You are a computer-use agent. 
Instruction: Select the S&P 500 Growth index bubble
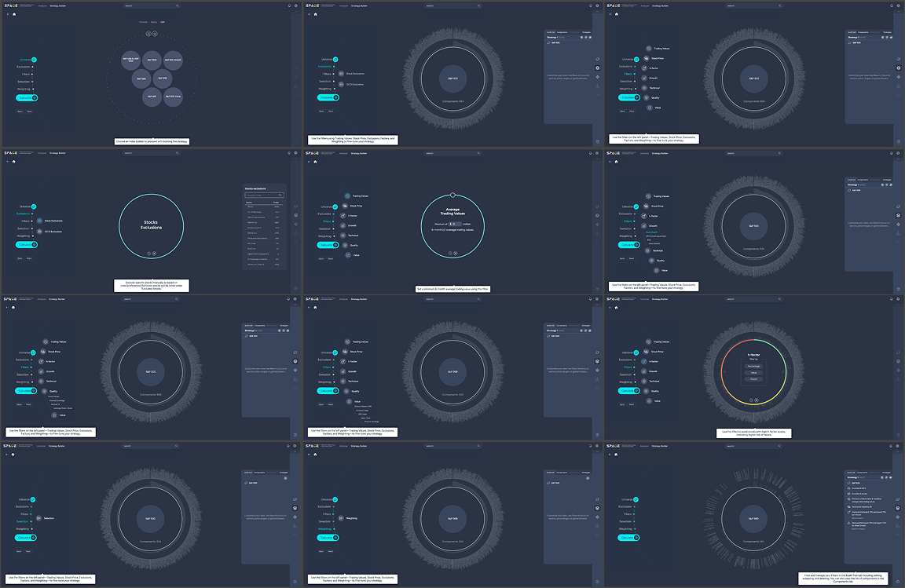(174, 59)
